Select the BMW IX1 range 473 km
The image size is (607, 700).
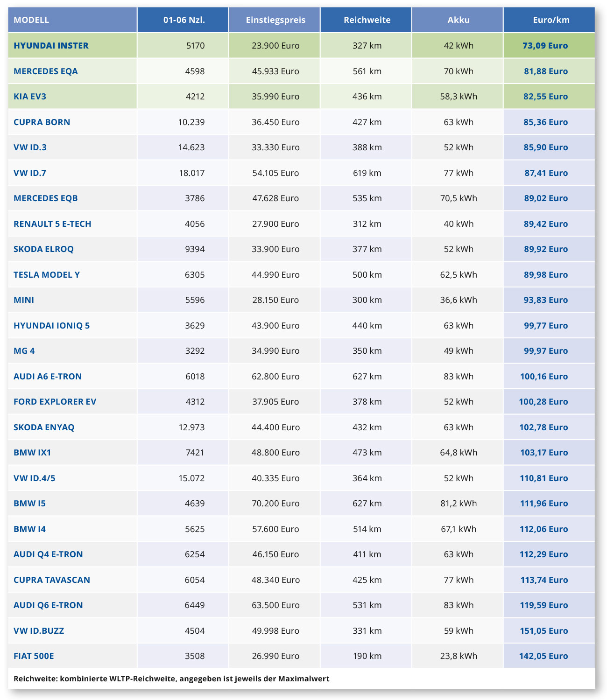click(367, 453)
